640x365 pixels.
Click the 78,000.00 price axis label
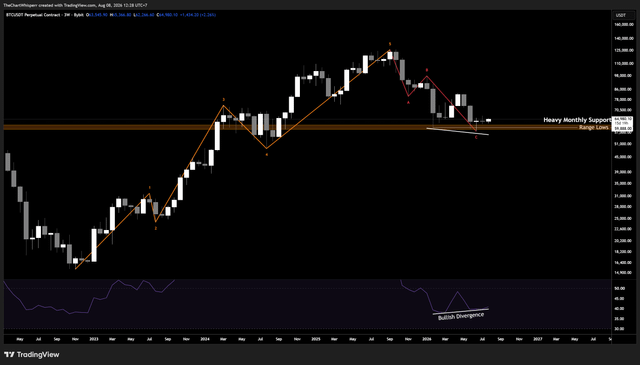point(624,100)
